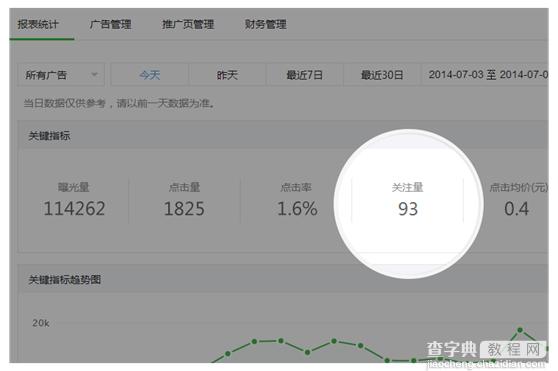Click the 关键指标趋势图 section header
558x371 pixels.
click(x=64, y=280)
